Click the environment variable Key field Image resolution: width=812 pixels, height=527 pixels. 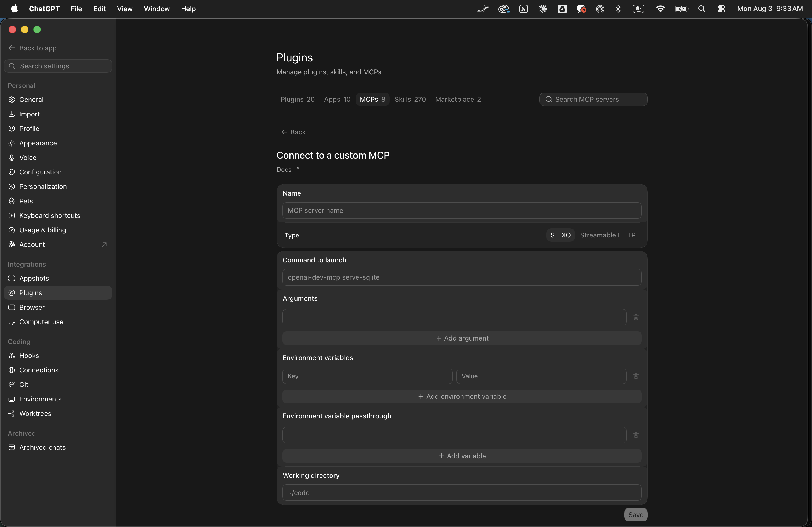point(367,376)
